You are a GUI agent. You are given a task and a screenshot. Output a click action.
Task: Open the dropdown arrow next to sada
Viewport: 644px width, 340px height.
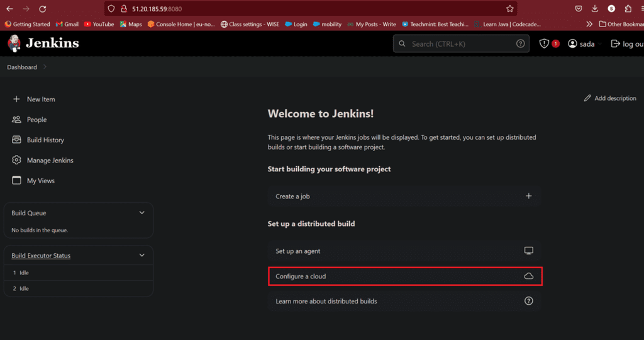pos(599,44)
